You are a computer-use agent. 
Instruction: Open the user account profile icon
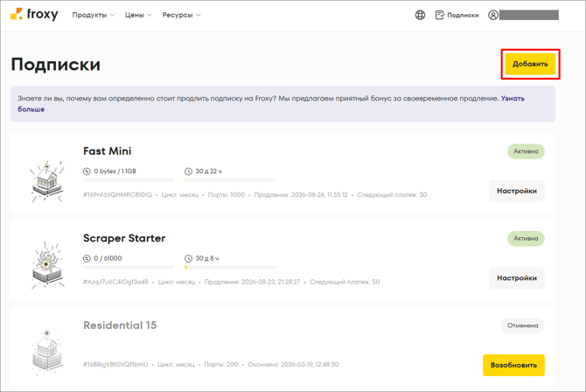(x=493, y=15)
